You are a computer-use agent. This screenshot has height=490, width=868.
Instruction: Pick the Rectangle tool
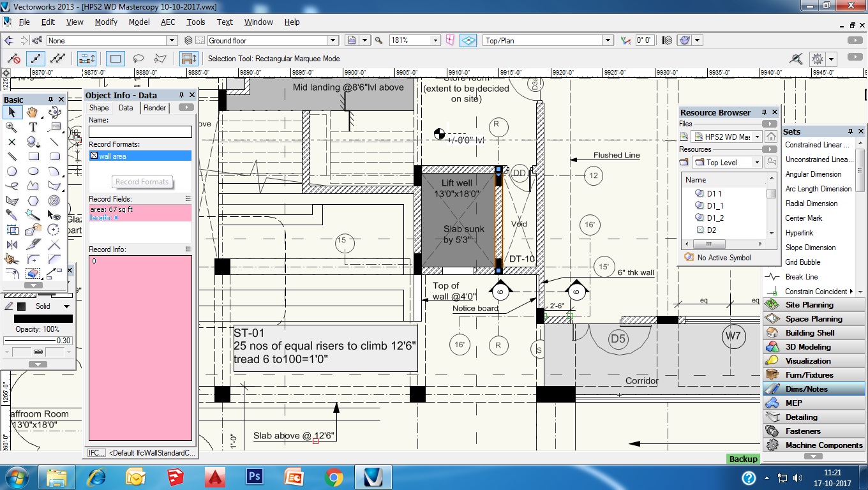33,156
